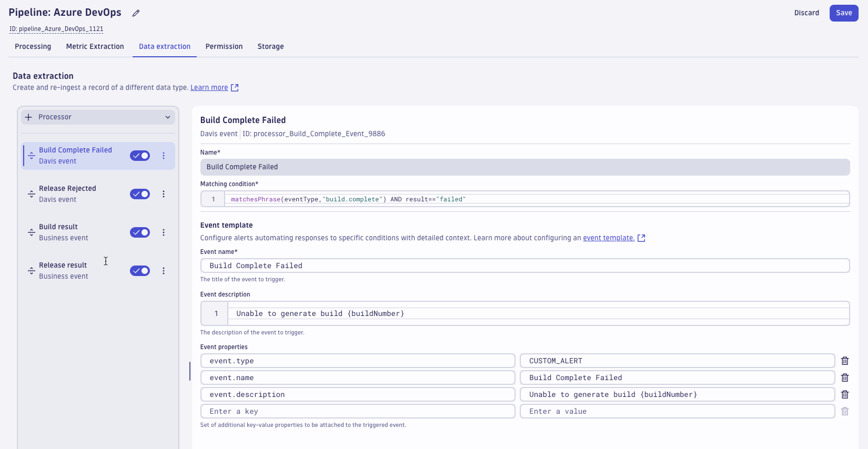868x449 pixels.
Task: Select the Data extraction tab
Action: [165, 46]
